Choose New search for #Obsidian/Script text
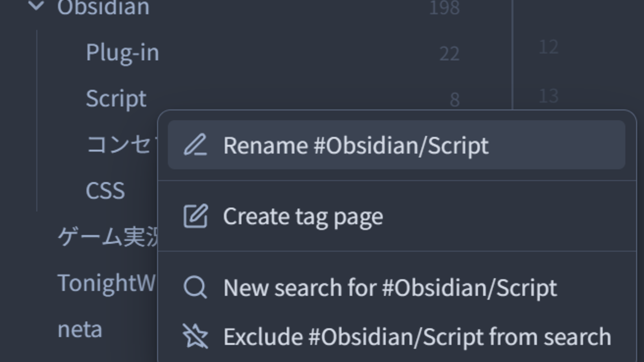Viewport: 644px width, 362px height. coord(390,288)
